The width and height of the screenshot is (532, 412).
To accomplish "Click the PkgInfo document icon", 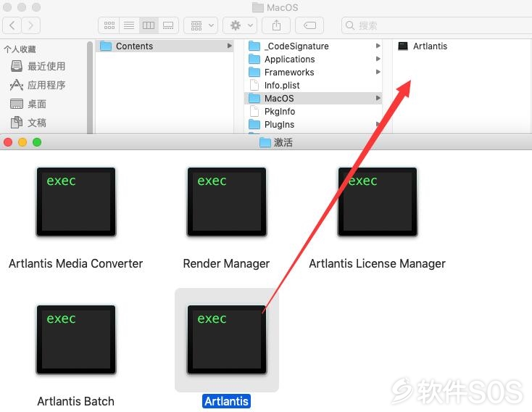I will 254,111.
